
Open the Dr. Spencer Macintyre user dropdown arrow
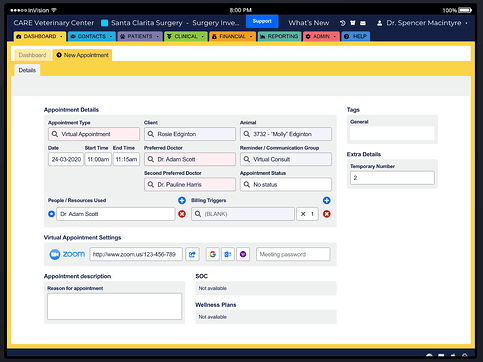point(466,23)
